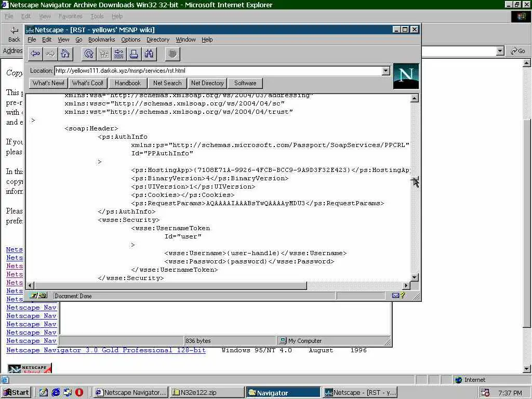Image resolution: width=532 pixels, height=399 pixels.
Task: Open Tools menu in Internet Explorer
Action: point(97,16)
